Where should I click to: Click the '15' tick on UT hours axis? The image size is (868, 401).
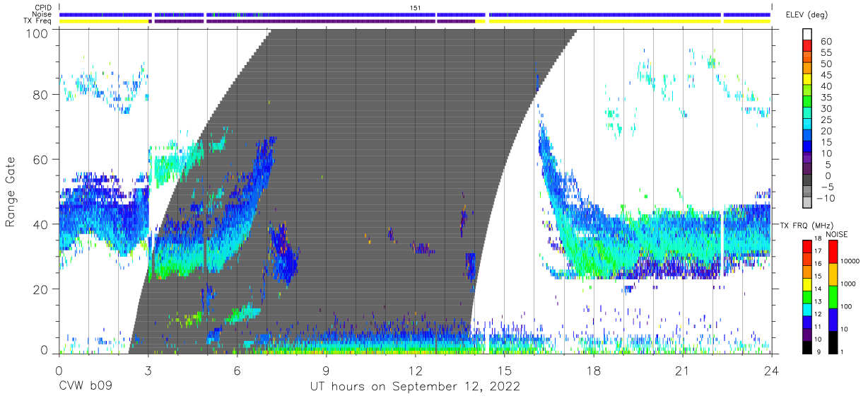[x=505, y=371]
